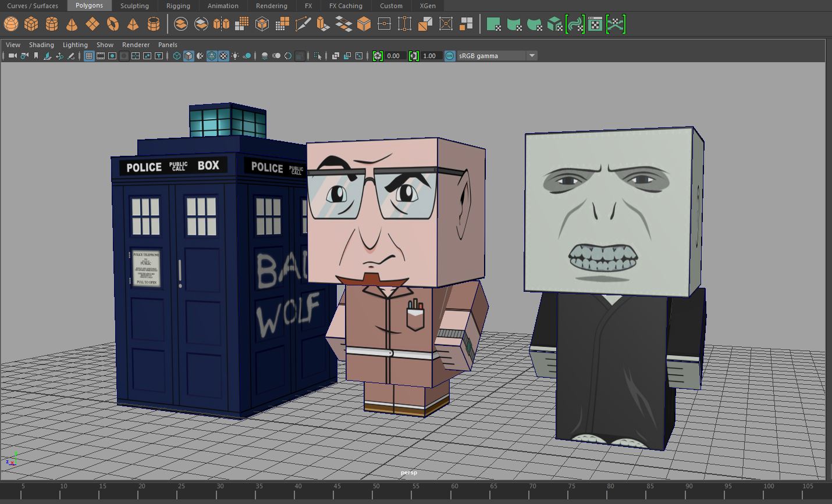Open the Show panel menu
Viewport: 832px width, 504px height.
click(x=105, y=45)
